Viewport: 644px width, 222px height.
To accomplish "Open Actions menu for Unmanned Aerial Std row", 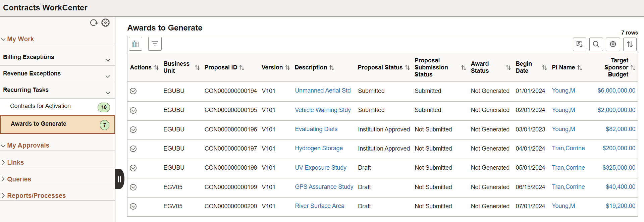I will pyautogui.click(x=133, y=91).
